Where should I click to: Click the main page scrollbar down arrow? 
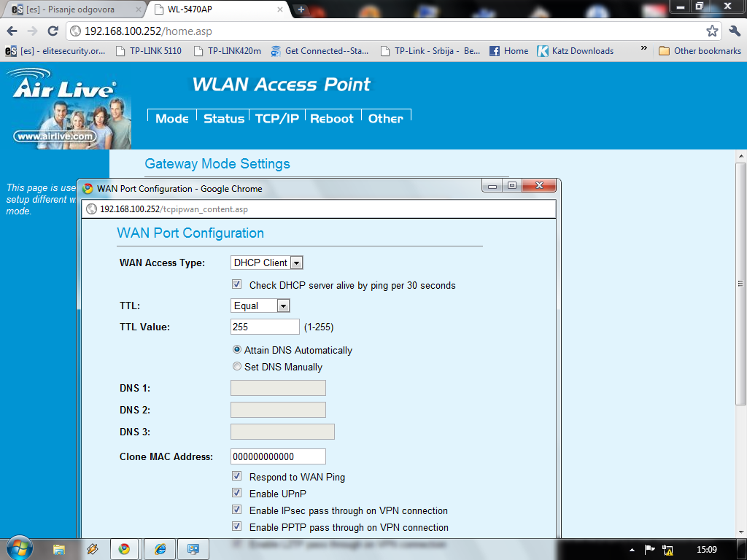coord(741,532)
